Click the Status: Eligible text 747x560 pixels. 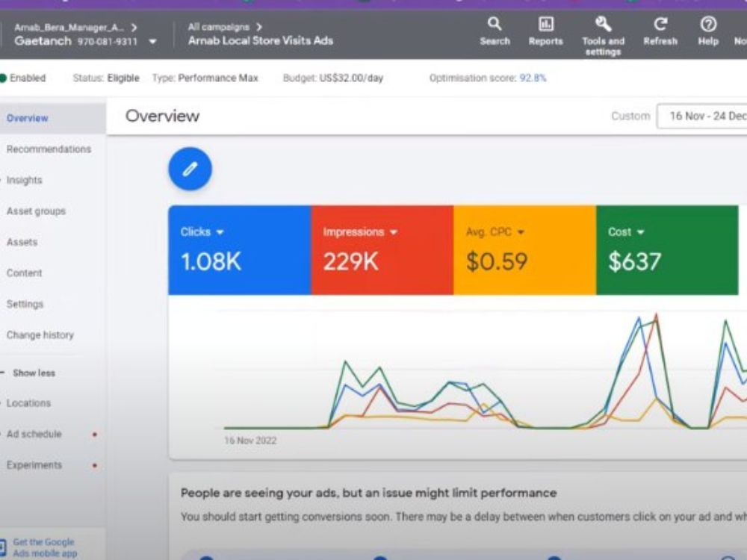[x=106, y=78]
